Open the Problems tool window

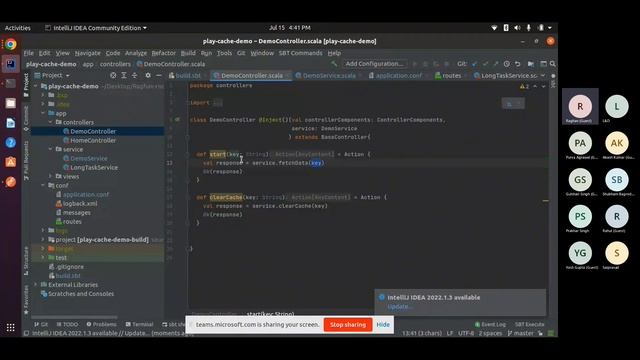[101, 324]
